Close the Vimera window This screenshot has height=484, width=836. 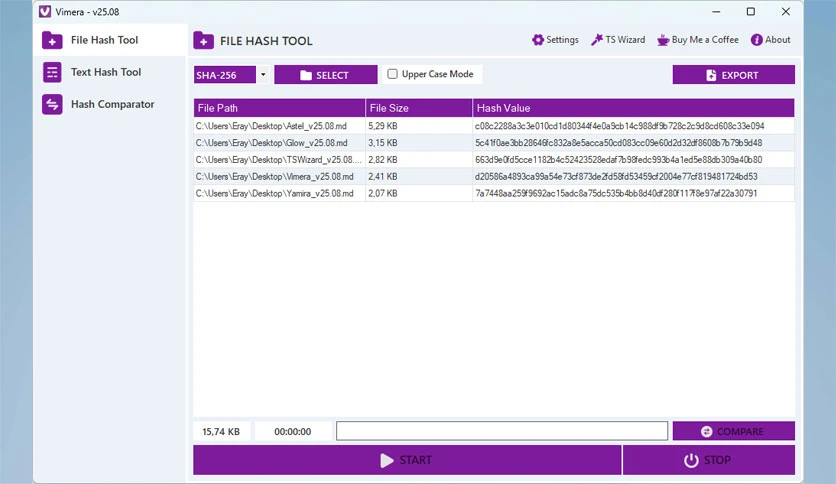pos(786,12)
